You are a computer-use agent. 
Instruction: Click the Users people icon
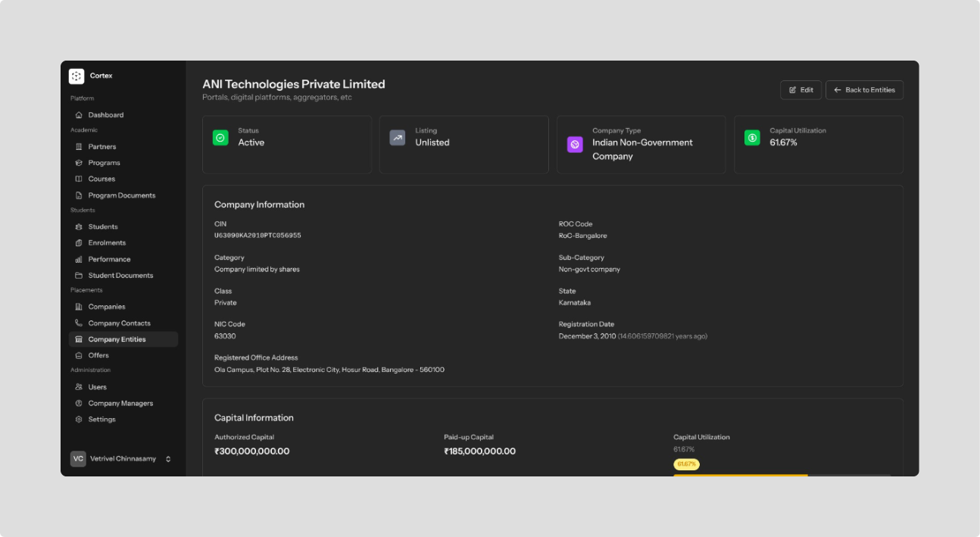point(79,387)
